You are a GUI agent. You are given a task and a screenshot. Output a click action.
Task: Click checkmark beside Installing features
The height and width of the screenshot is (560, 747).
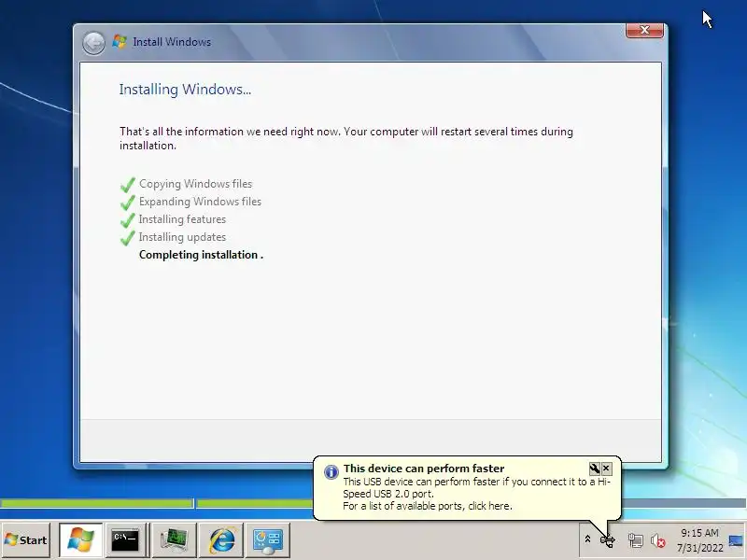click(128, 220)
